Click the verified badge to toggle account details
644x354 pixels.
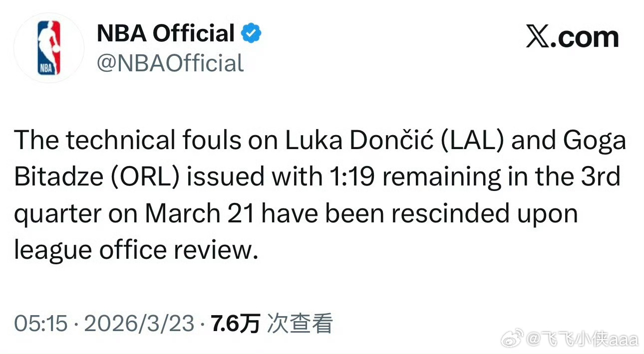252,32
